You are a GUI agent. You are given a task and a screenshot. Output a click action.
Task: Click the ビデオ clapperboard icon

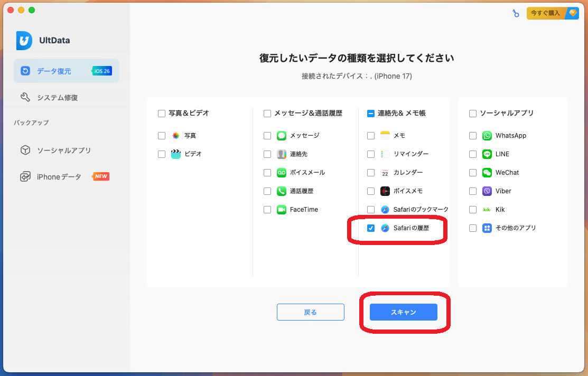coord(176,154)
